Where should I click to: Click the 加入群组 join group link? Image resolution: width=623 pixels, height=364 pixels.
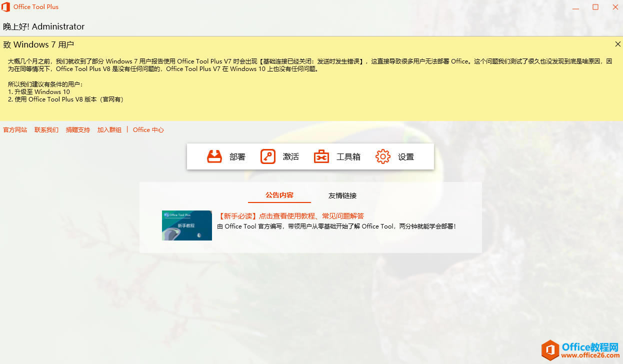point(109,129)
